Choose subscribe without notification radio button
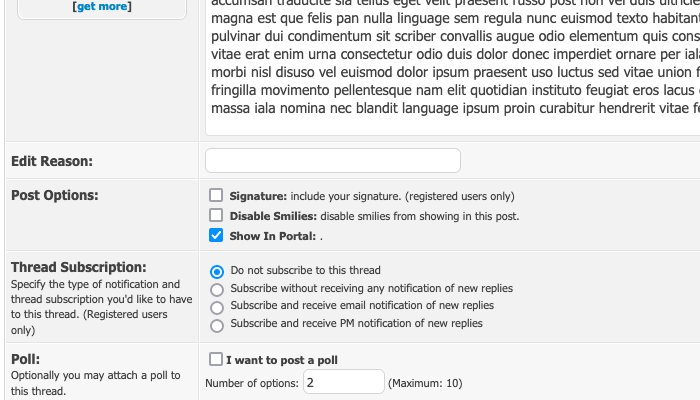Viewport: 700px width, 400px height. pos(217,289)
